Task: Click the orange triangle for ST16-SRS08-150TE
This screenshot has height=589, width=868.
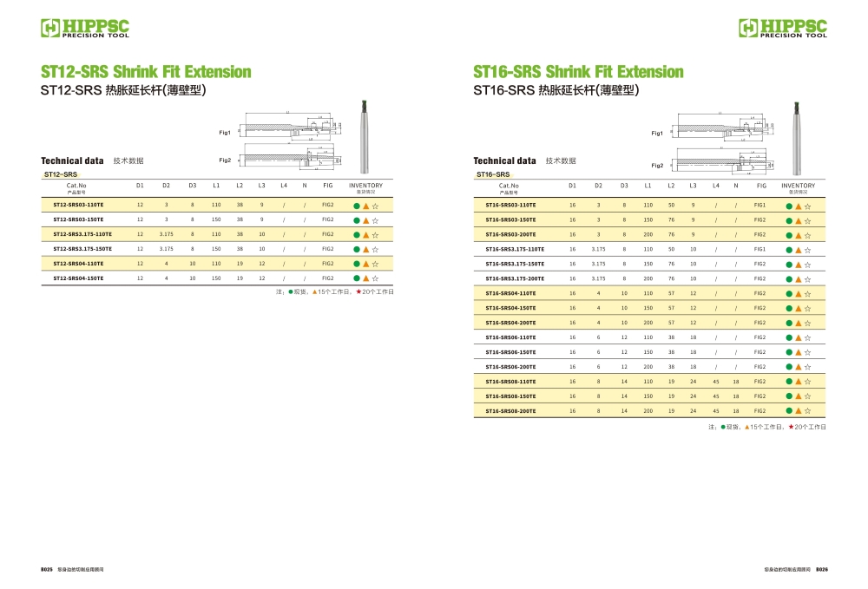Action: [799, 396]
